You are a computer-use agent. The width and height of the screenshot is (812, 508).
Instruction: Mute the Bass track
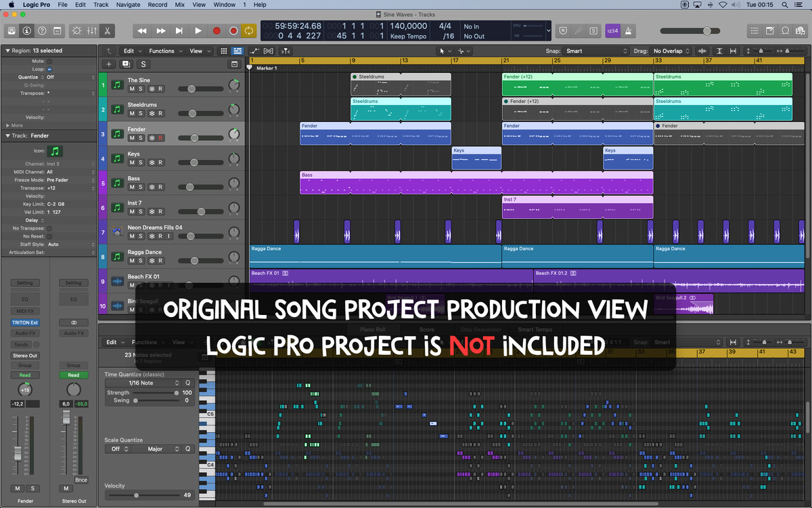tap(132, 187)
